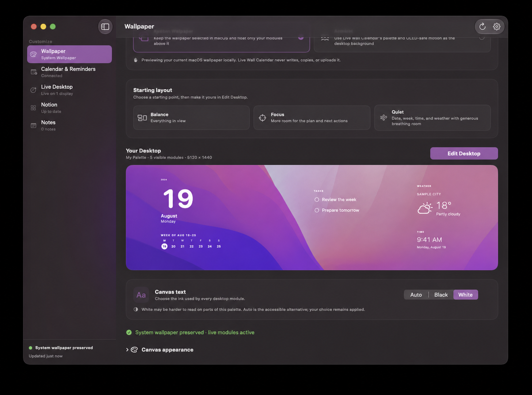Click the partly cloudy weather icon
Viewport: 532px width, 395px height.
coord(425,208)
